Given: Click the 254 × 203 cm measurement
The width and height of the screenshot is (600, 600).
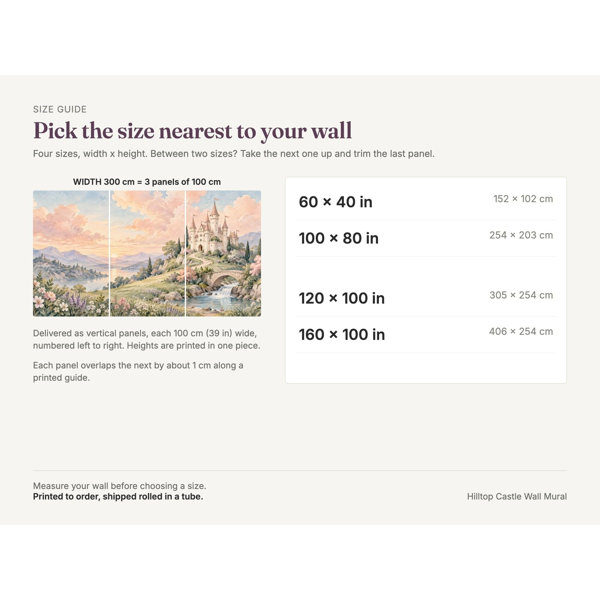Looking at the screenshot, I should (x=521, y=235).
